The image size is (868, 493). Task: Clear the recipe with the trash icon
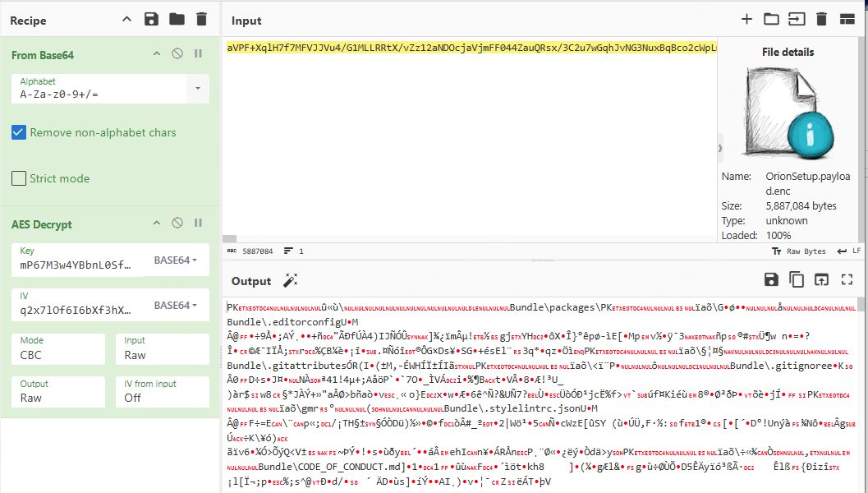201,20
